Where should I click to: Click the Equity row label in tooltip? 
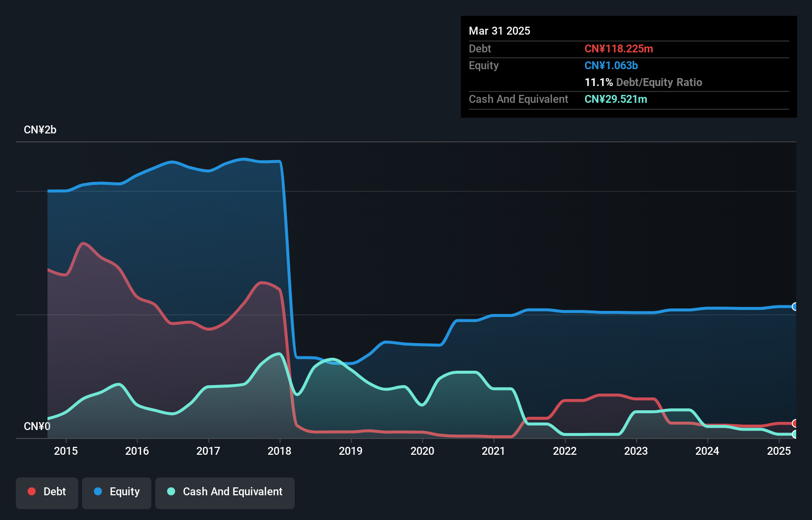[484, 65]
